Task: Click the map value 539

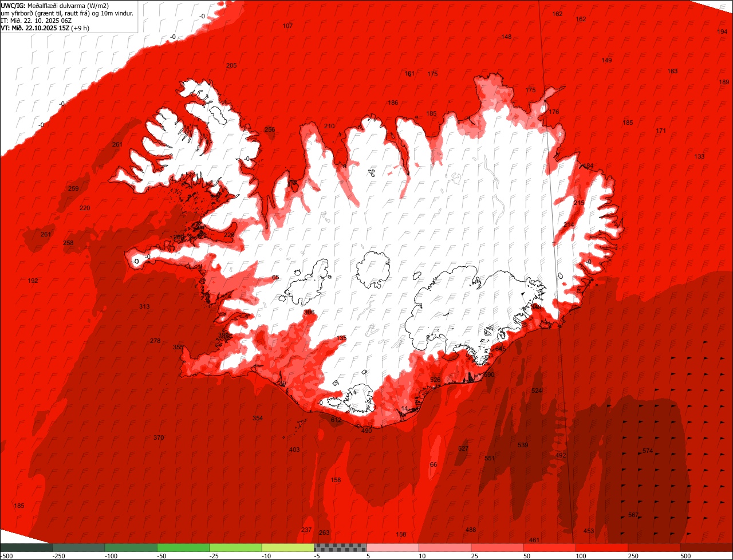Action: (x=523, y=445)
